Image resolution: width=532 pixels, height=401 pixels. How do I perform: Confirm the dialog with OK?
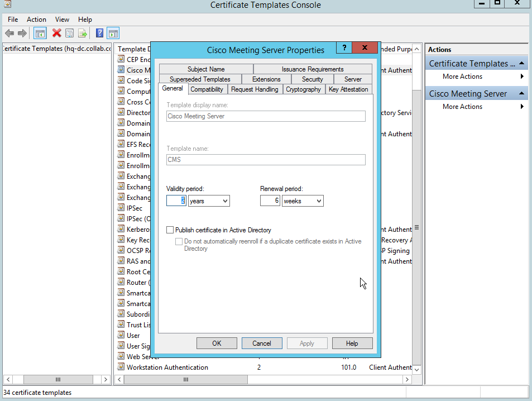(x=217, y=343)
